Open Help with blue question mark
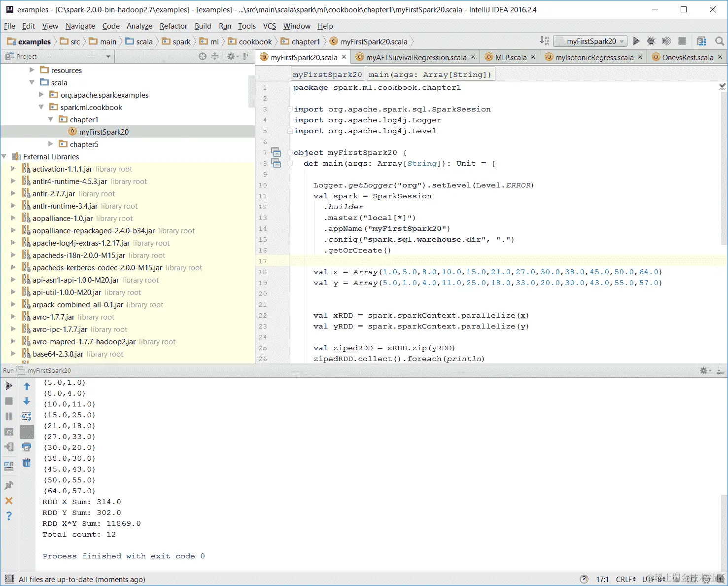 point(9,516)
